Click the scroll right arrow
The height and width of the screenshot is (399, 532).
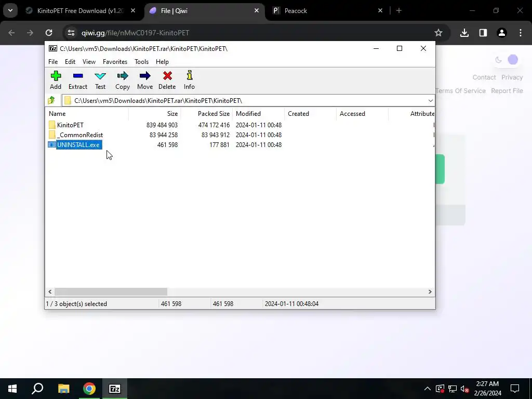click(430, 292)
